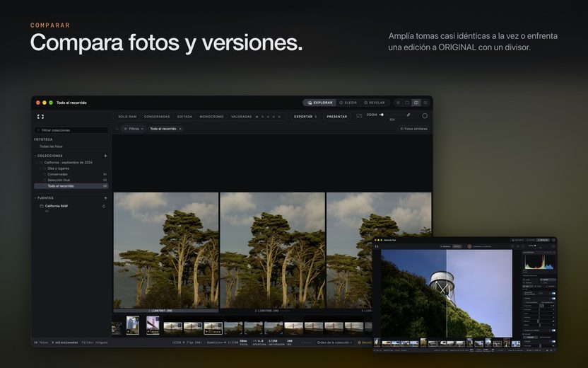Select the single photo layout icon
Image resolution: width=588 pixels, height=368 pixels.
407,103
